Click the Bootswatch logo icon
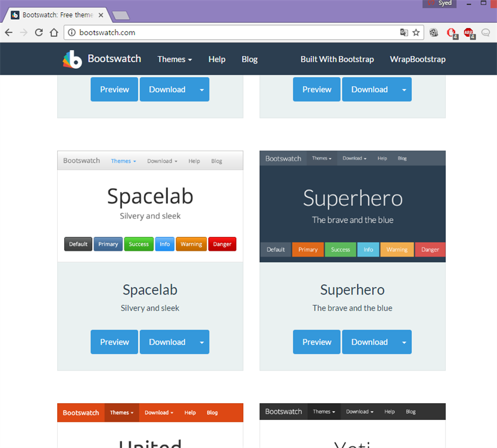The width and height of the screenshot is (497, 448). pos(72,60)
